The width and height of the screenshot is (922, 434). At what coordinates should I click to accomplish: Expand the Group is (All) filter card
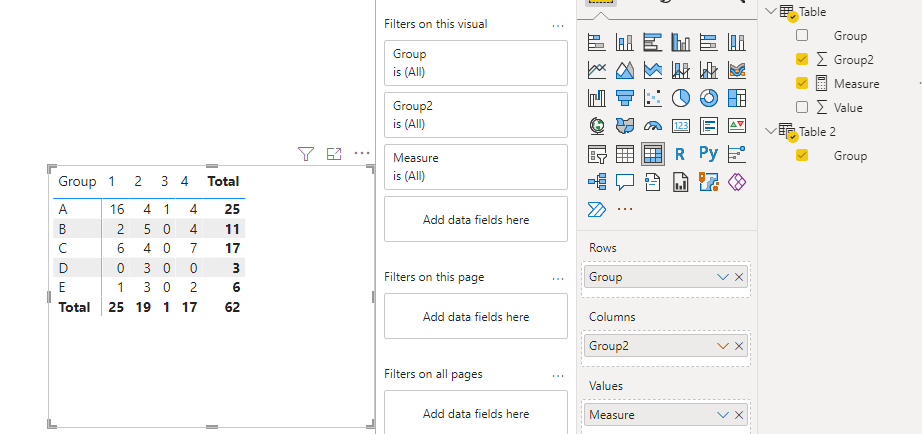(476, 63)
